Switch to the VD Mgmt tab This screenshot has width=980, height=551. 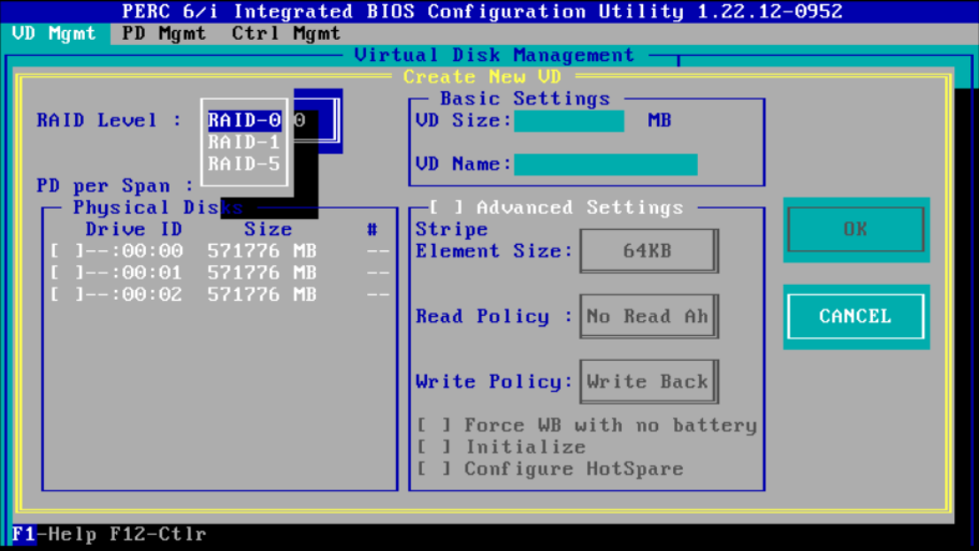[x=54, y=34]
